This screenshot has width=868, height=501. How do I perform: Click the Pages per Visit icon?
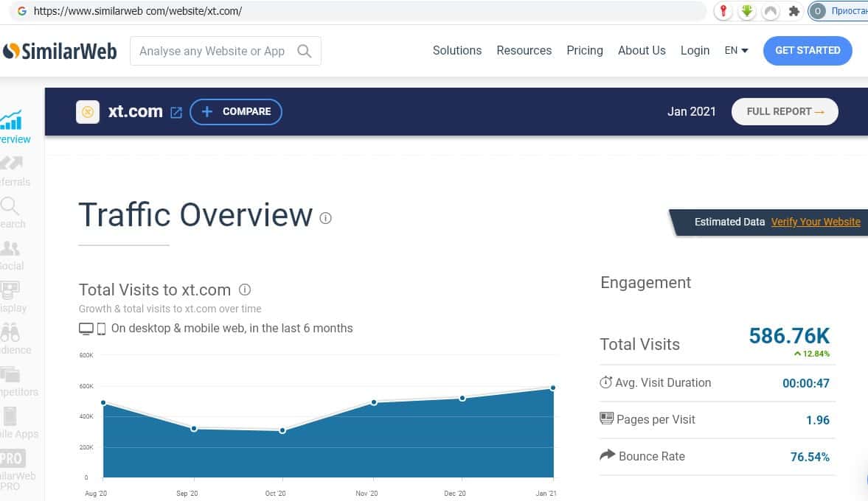(x=607, y=418)
